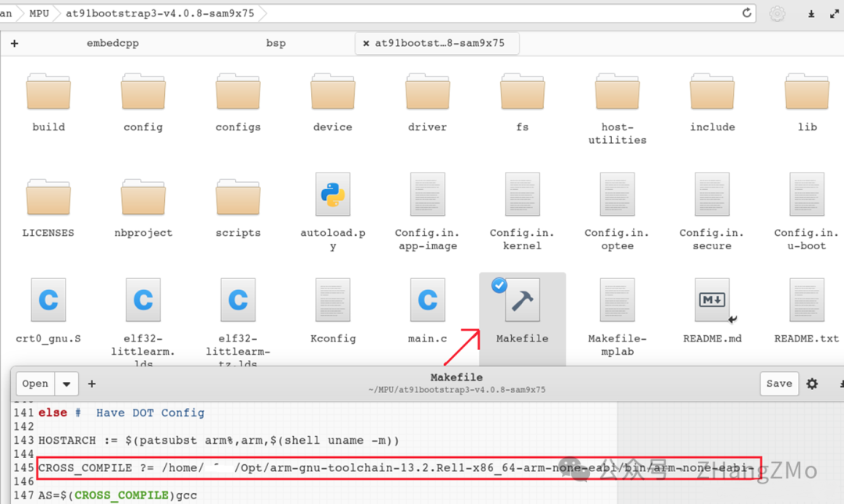Click the Open button in editor
Screen dimensions: 844x504
[x=35, y=384]
